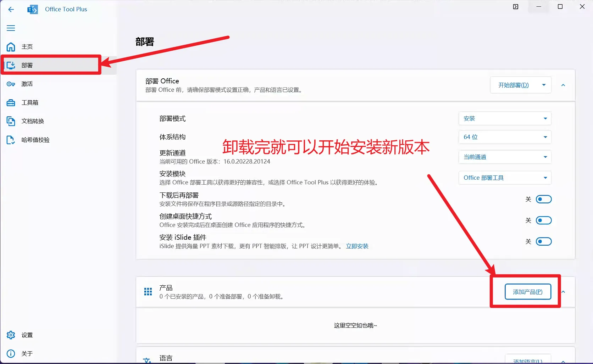Click the deploy icon beside 部署
Screen dimensions: 593x364
coord(11,65)
